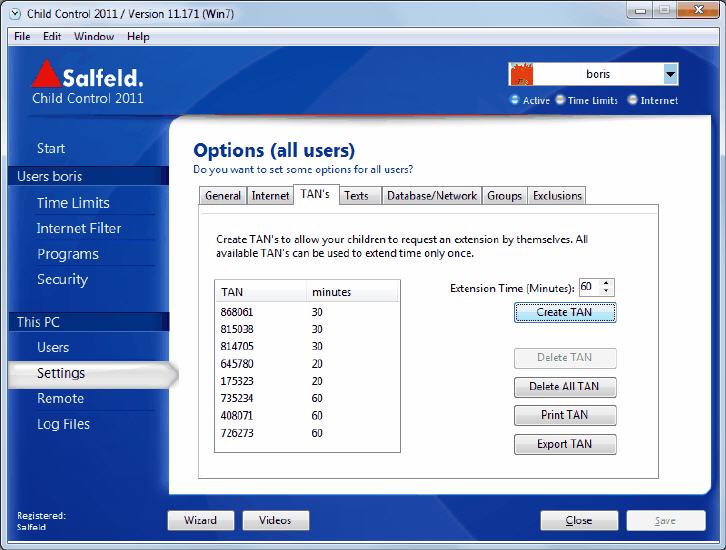
Task: Select TAN row 175323
Action: pyautogui.click(x=307, y=381)
